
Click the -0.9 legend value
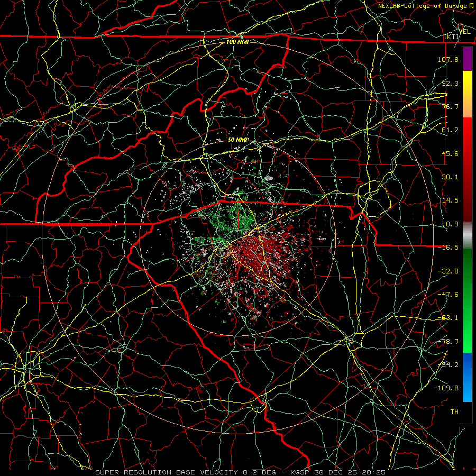tap(450, 224)
